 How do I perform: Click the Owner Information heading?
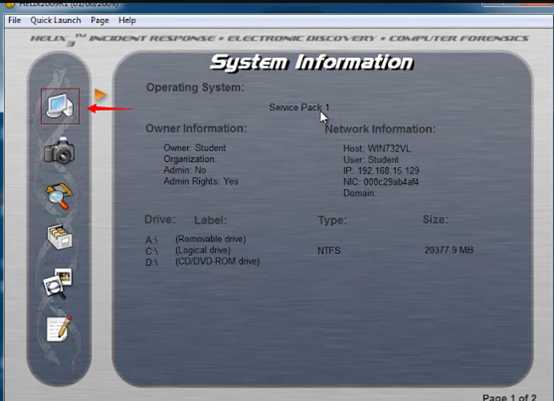[x=196, y=128]
